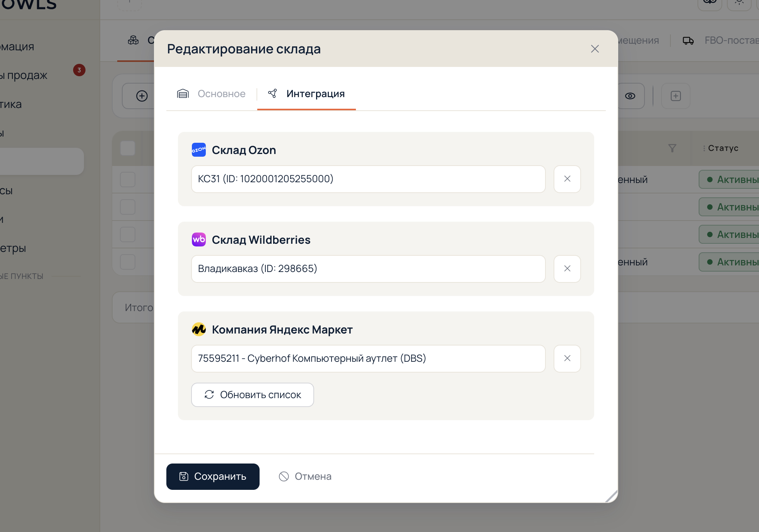
Task: Close the warehouse editing dialog
Action: (x=595, y=49)
